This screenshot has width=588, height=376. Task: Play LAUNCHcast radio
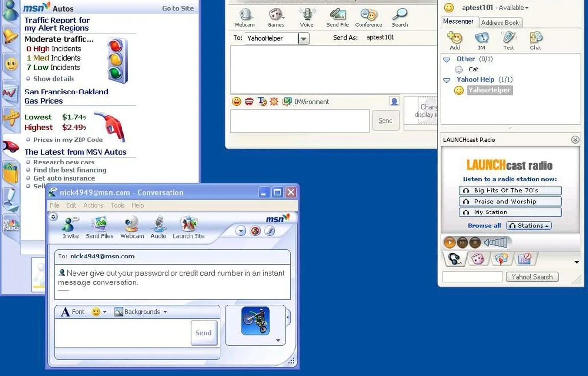click(449, 242)
